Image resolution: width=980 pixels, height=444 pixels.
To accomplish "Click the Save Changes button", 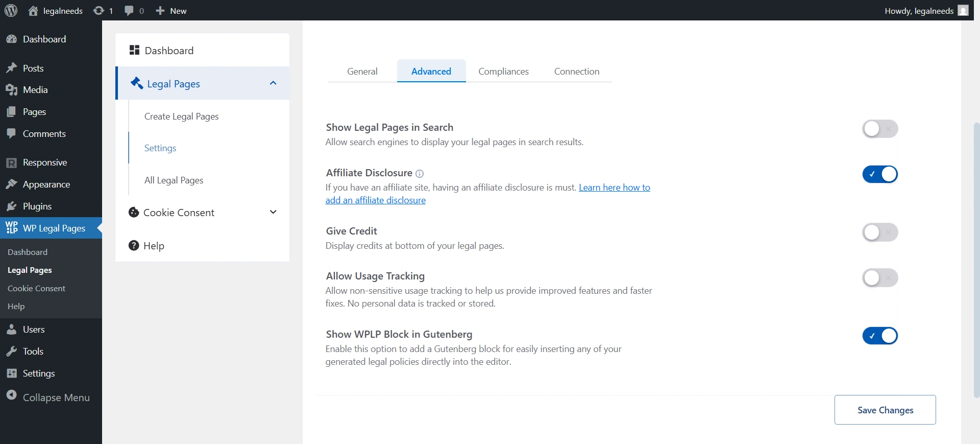I will [885, 410].
